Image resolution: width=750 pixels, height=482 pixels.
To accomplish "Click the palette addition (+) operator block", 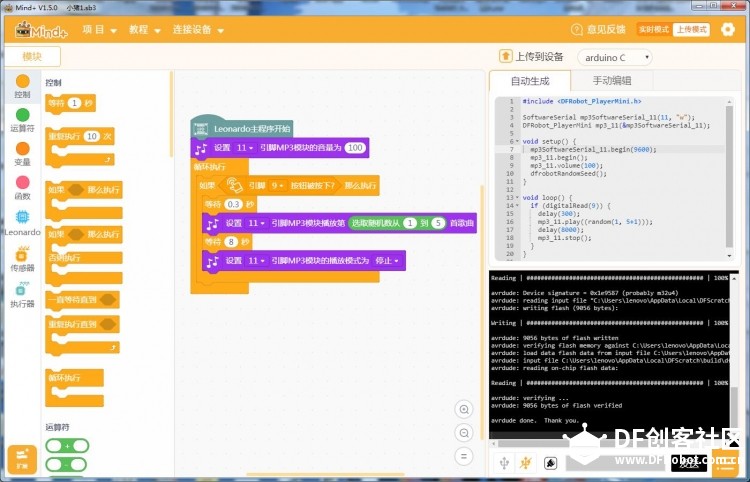I will [67, 446].
